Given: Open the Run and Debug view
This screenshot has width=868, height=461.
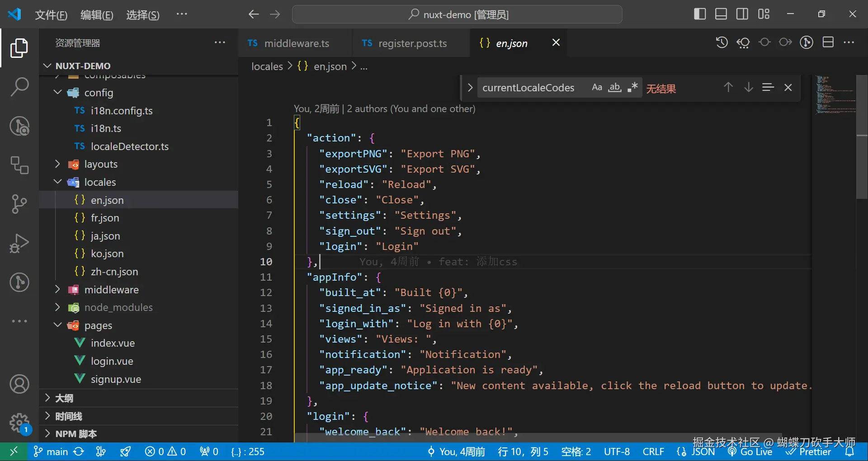Looking at the screenshot, I should (x=19, y=243).
